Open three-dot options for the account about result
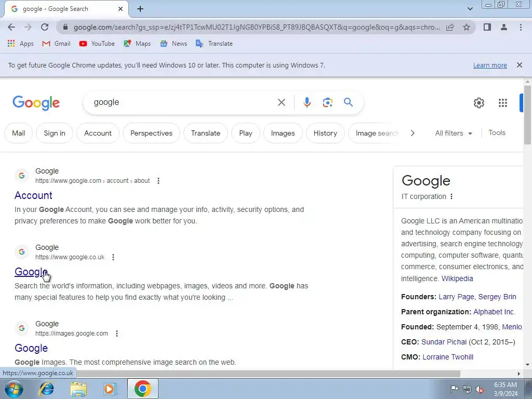Viewport: 532px width, 399px height. [x=158, y=181]
